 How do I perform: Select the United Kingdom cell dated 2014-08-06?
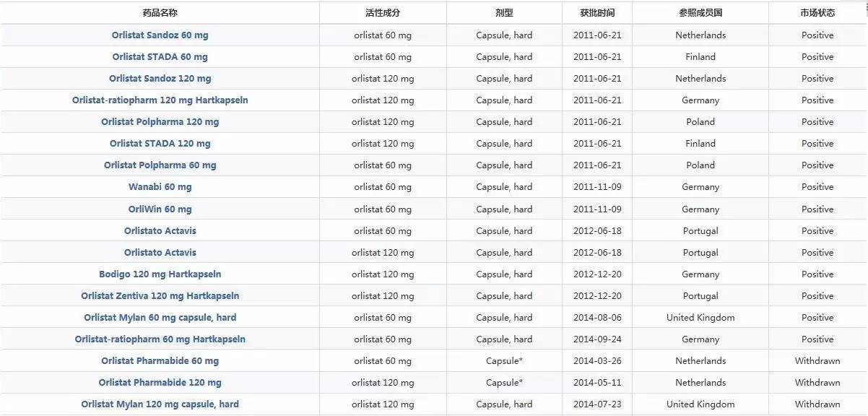[x=700, y=317]
